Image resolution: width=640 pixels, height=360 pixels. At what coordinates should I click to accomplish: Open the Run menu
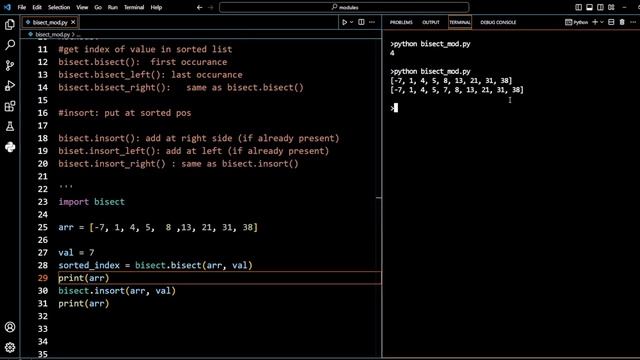pos(113,7)
